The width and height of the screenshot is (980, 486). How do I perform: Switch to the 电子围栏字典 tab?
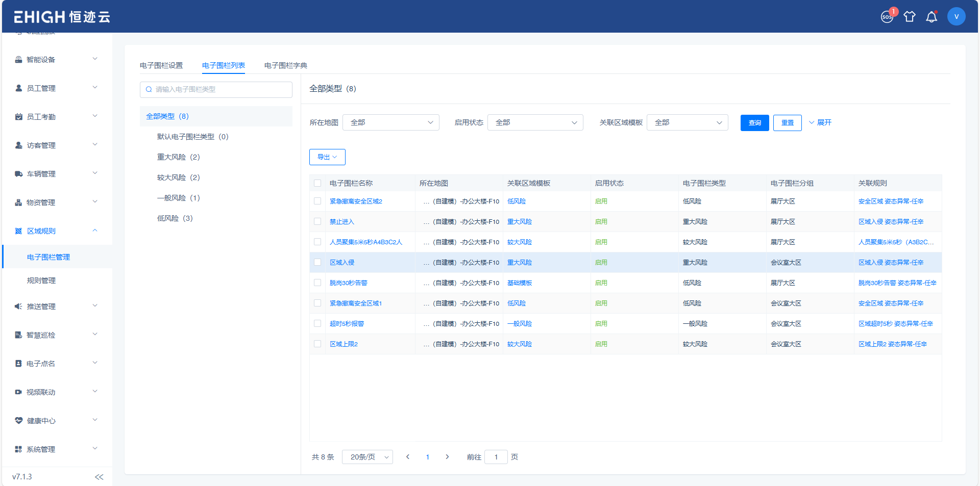pos(283,65)
